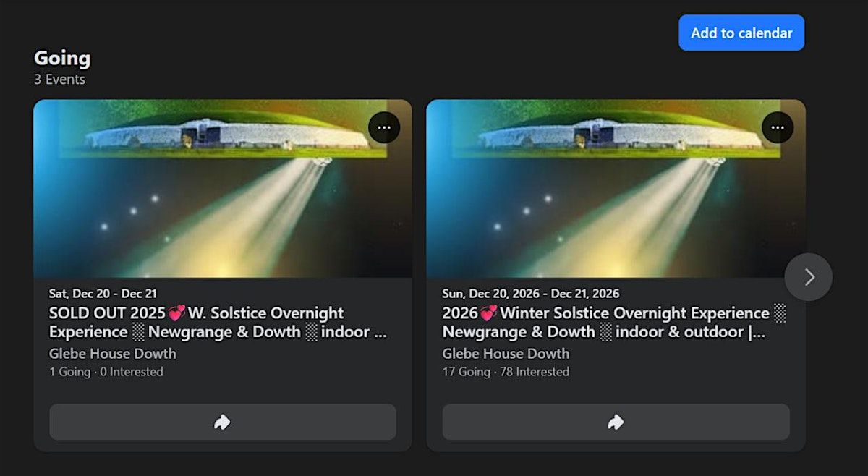Click the Going section heading

62,59
